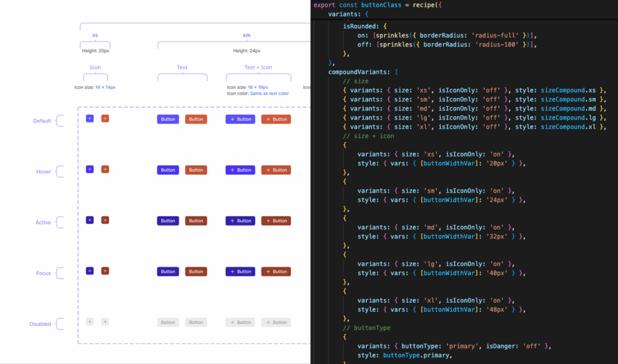Click the red '+ Button' in Focus row
The width and height of the screenshot is (618, 364).
pos(276,272)
